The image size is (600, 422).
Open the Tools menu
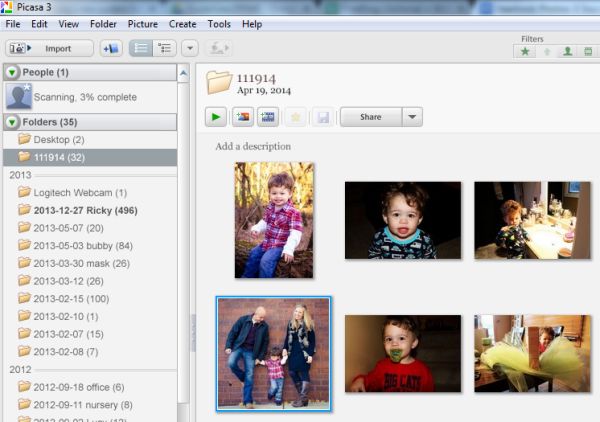(219, 23)
